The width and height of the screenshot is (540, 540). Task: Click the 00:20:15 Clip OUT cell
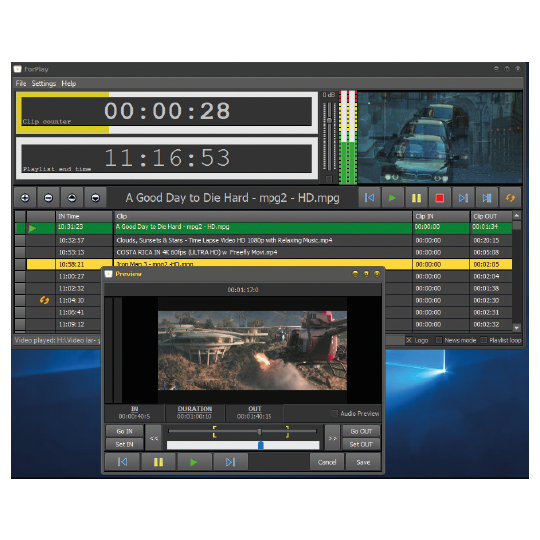tap(491, 240)
